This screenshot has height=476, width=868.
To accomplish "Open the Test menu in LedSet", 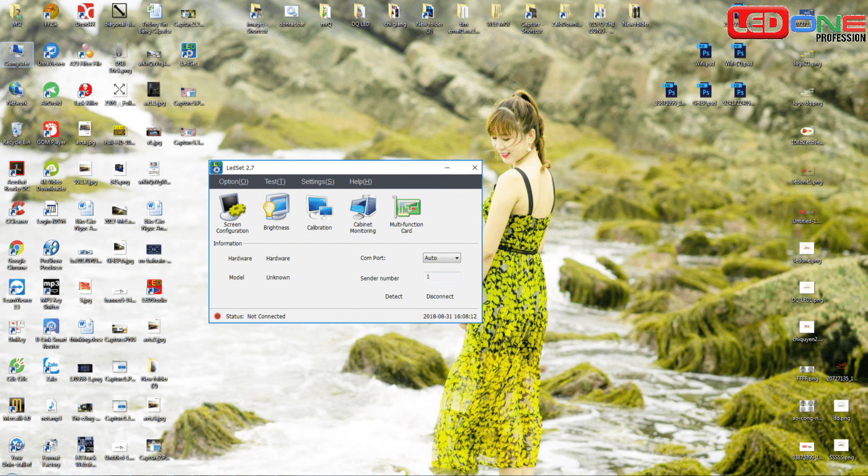I will tap(275, 182).
